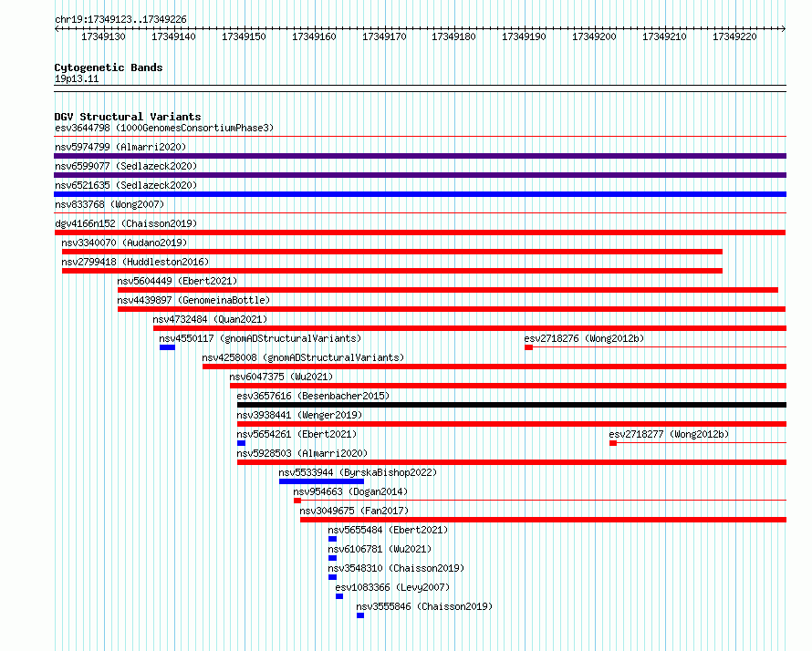Click the blue nsv3548310 (Chaisson2019) block
The width and height of the screenshot is (812, 651).
(332, 577)
